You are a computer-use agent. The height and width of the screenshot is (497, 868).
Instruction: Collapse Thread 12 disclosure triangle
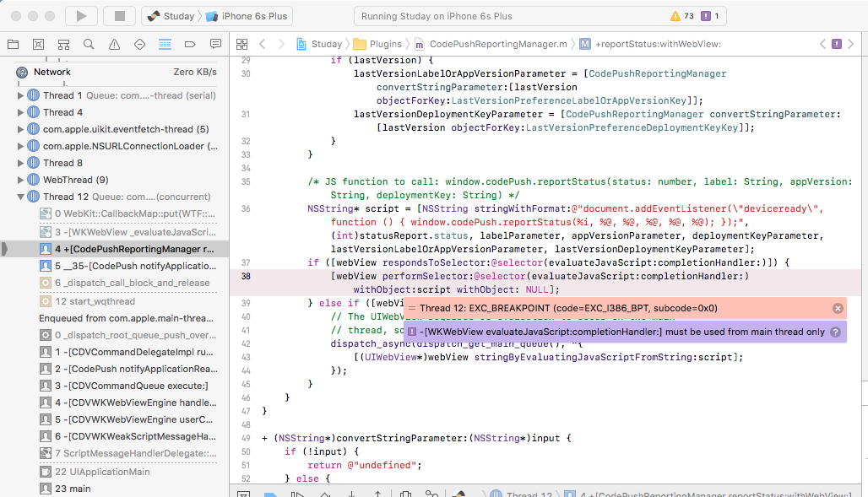click(x=20, y=197)
